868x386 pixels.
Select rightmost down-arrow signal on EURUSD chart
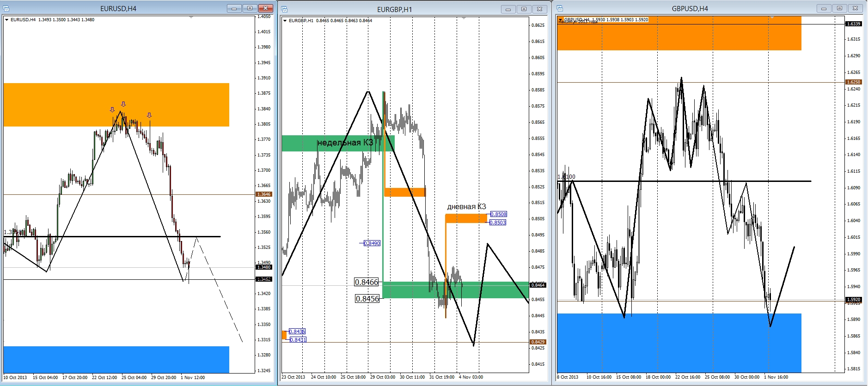click(x=150, y=115)
